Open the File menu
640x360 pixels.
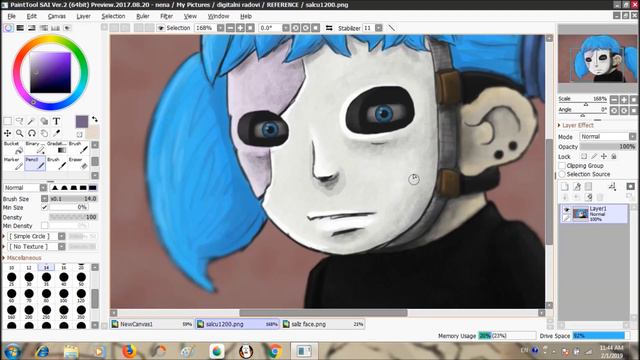[x=11, y=16]
